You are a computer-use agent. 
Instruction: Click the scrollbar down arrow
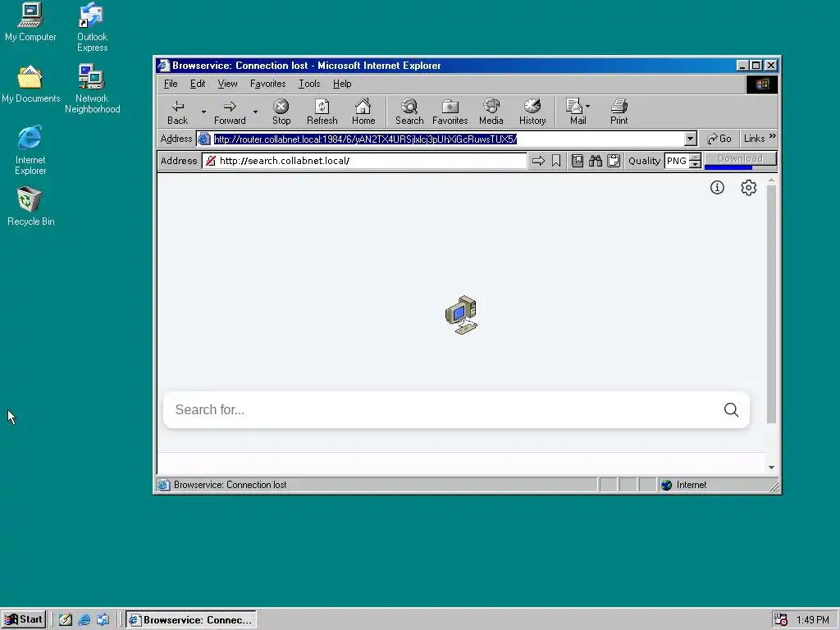(771, 468)
